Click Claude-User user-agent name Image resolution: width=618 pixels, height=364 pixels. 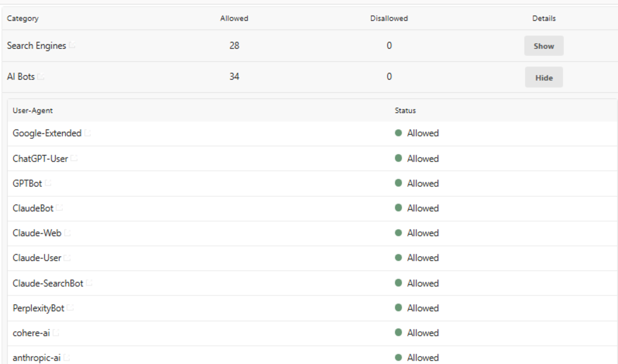pos(37,258)
